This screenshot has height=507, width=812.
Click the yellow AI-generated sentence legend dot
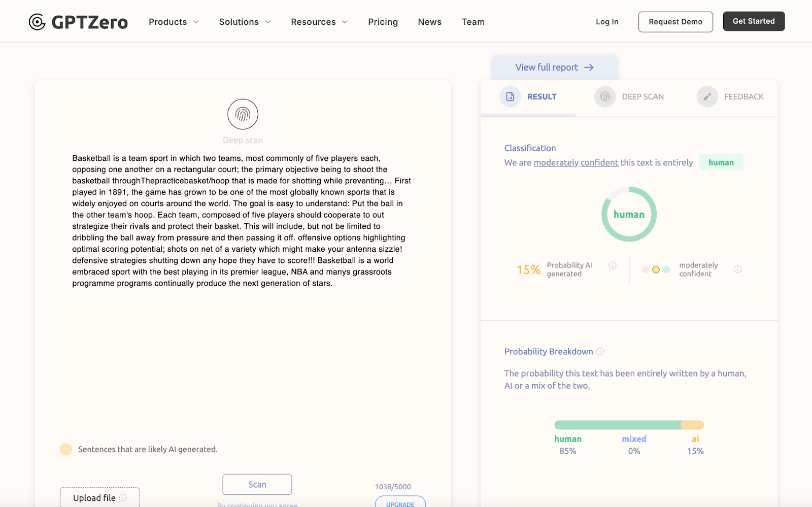tap(66, 449)
